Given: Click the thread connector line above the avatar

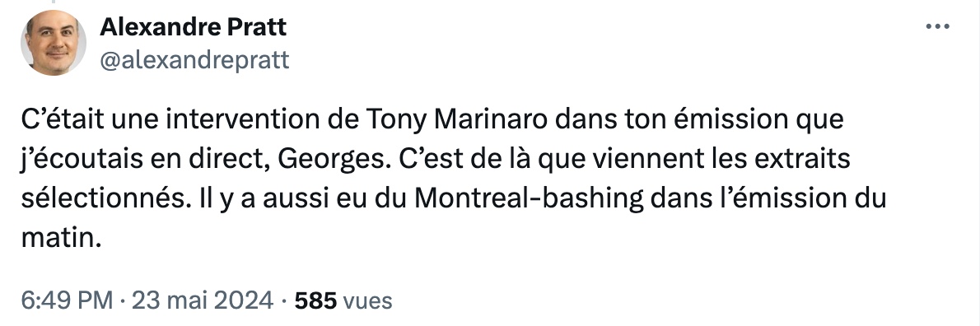Looking at the screenshot, I should 54,2.
